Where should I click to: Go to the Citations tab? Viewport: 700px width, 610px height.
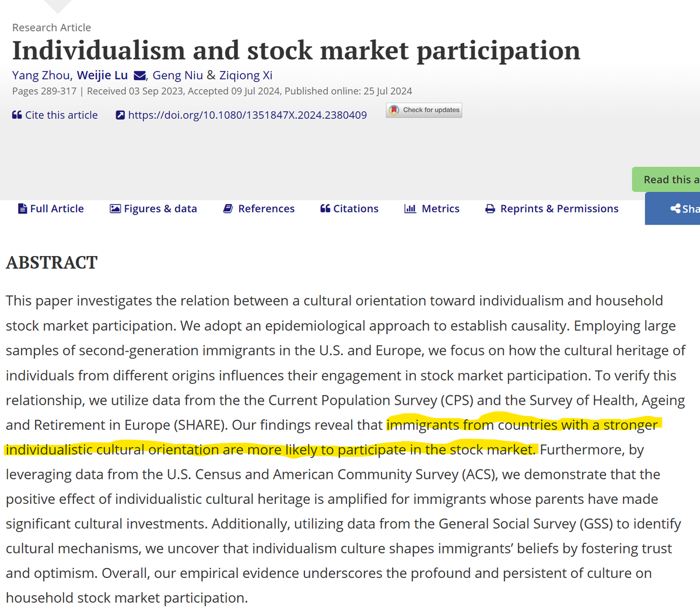tap(349, 209)
